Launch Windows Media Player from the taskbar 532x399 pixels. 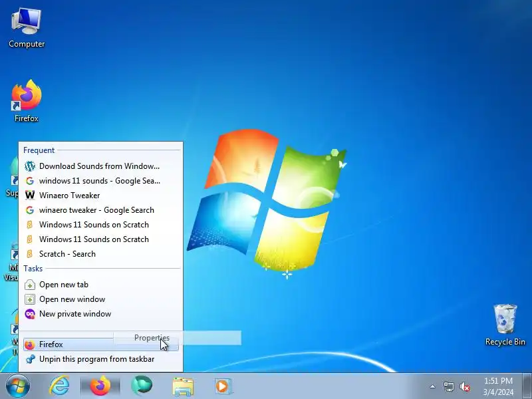tap(223, 386)
